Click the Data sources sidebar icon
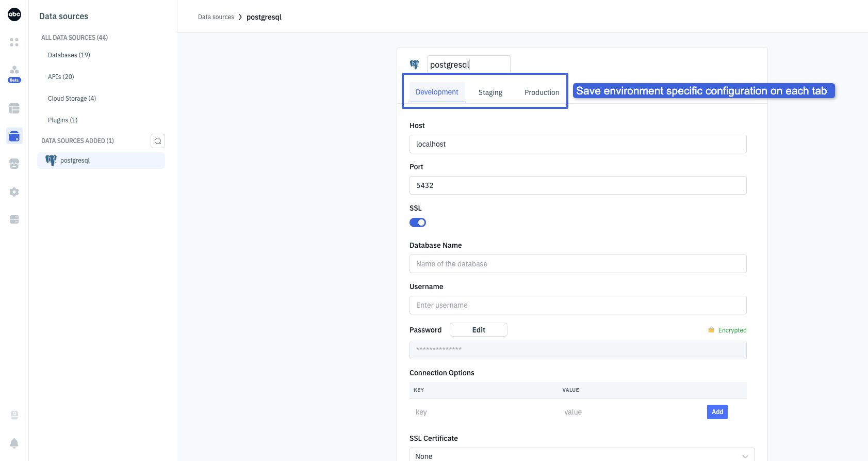The height and width of the screenshot is (461, 868). [x=14, y=136]
